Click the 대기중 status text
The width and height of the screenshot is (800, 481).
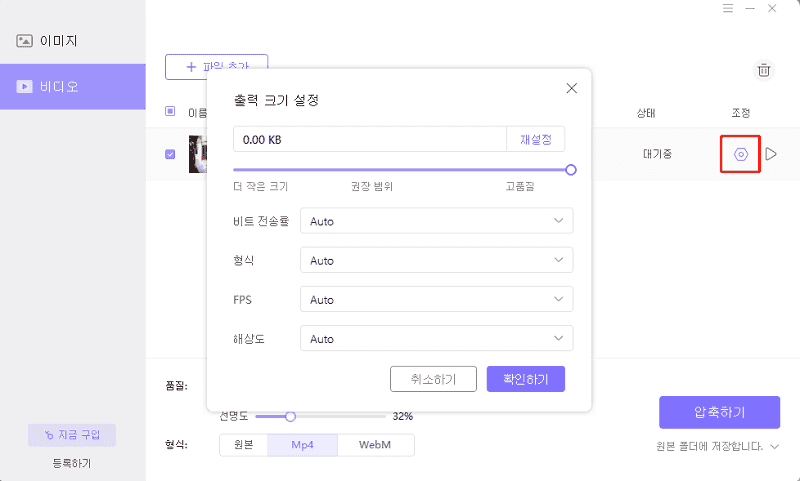click(x=657, y=154)
